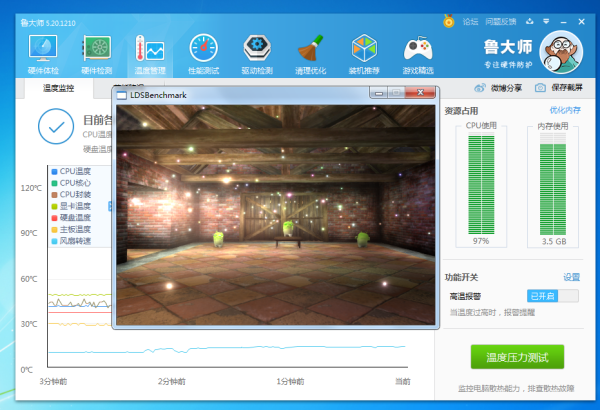Click the 60℃ temperature axis label
Screen dimensions: 600x410
29,279
